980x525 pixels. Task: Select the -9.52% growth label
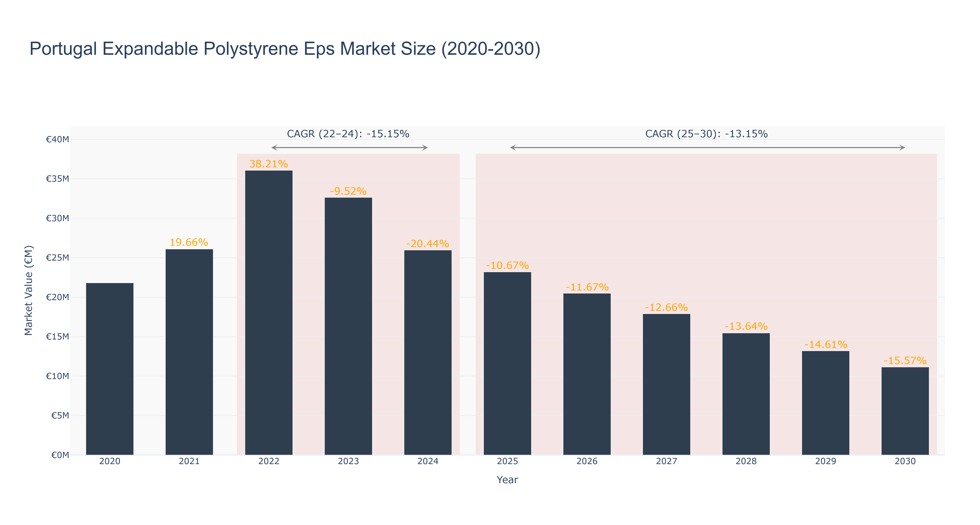[x=348, y=191]
